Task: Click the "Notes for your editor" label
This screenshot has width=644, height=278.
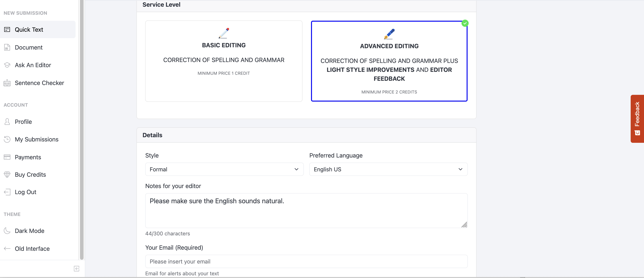Action: (173, 186)
